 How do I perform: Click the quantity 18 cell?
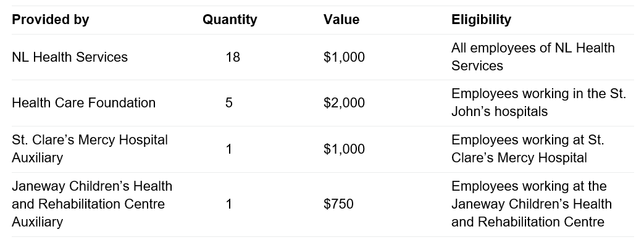232,57
